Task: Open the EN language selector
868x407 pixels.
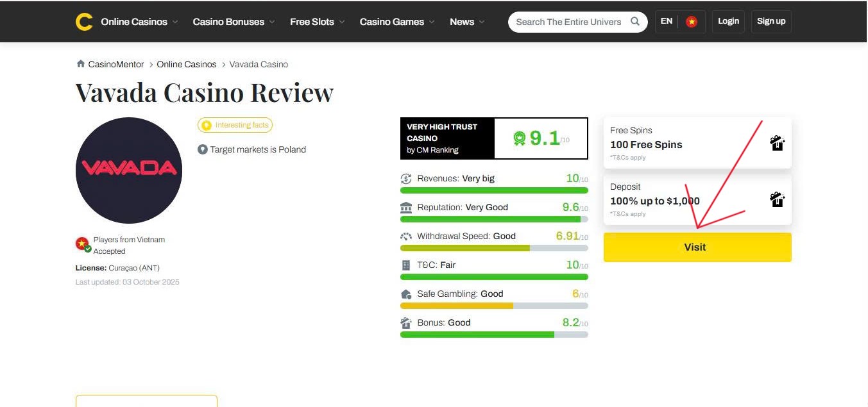Action: (x=667, y=21)
